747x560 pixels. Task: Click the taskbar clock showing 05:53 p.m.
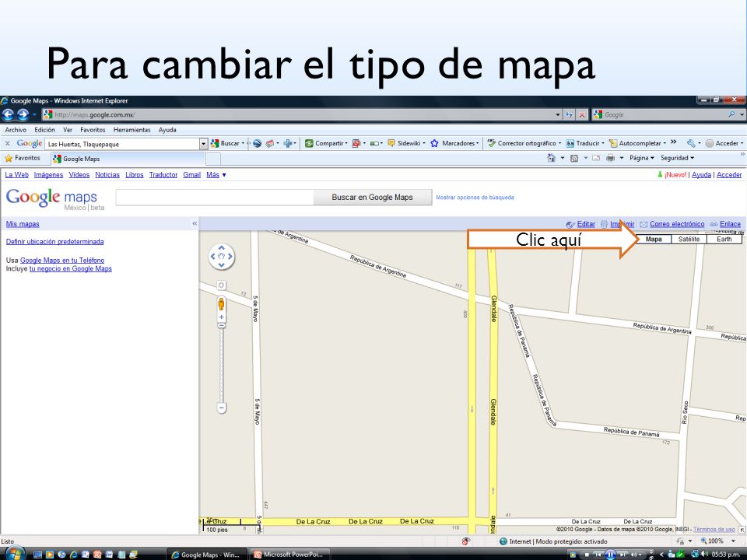[x=726, y=555]
